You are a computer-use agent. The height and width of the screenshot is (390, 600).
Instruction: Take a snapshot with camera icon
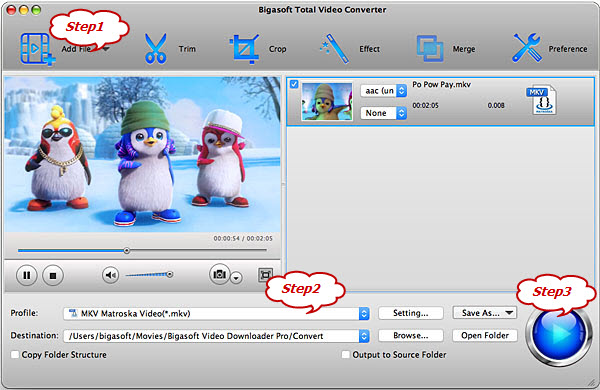[x=219, y=274]
